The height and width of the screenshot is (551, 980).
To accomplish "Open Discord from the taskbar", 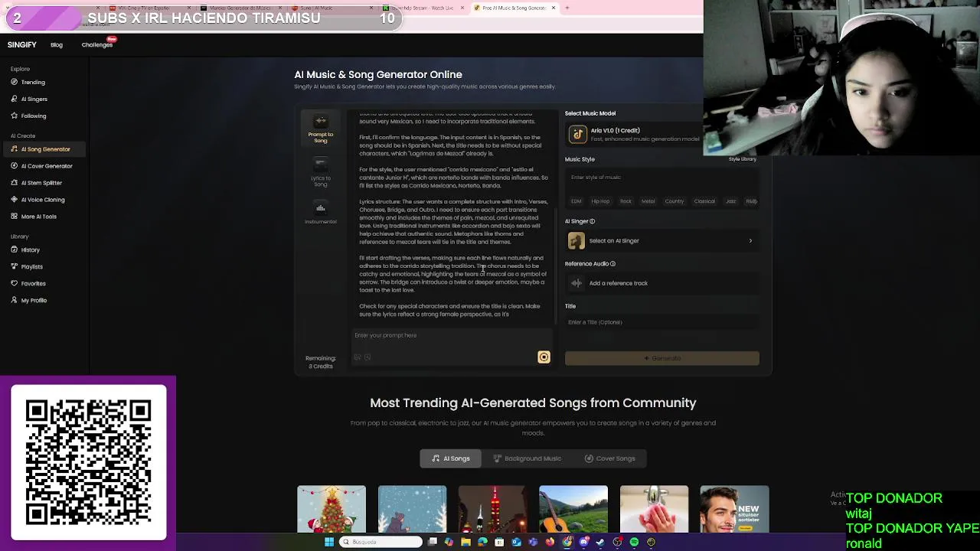I will [584, 542].
